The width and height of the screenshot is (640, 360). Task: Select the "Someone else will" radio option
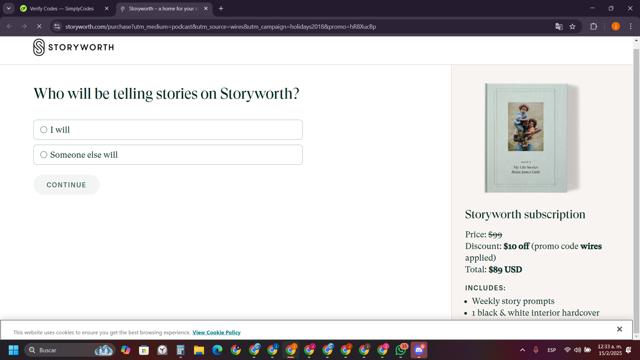click(x=168, y=155)
